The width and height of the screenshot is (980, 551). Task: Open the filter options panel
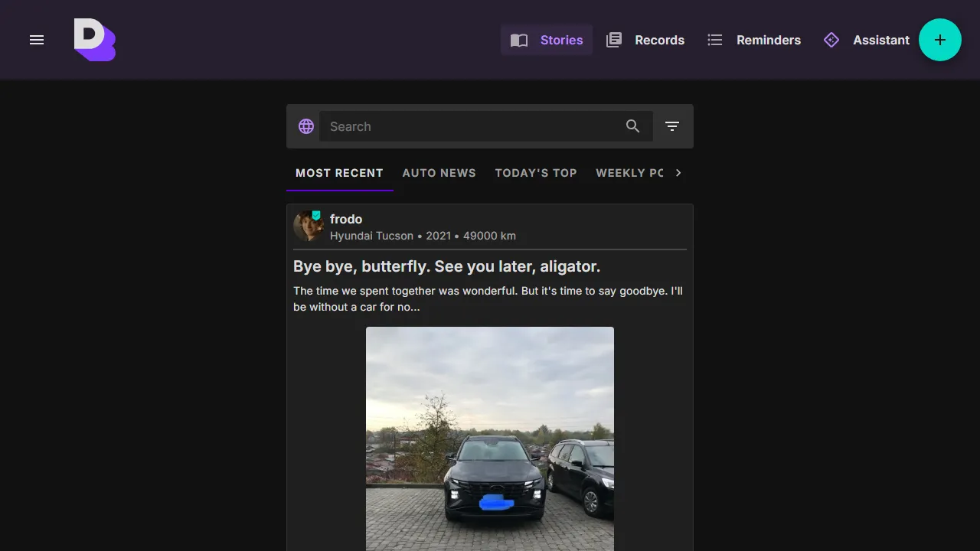pos(671,126)
